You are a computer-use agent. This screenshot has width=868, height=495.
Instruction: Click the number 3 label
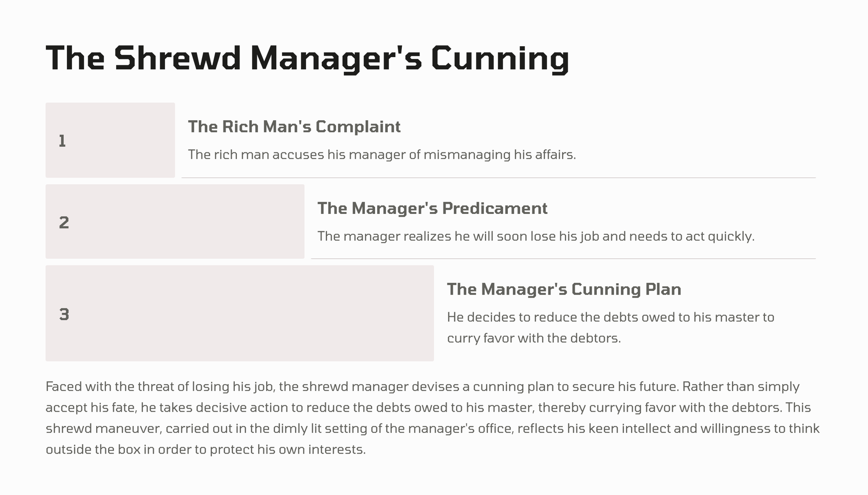pos(64,314)
